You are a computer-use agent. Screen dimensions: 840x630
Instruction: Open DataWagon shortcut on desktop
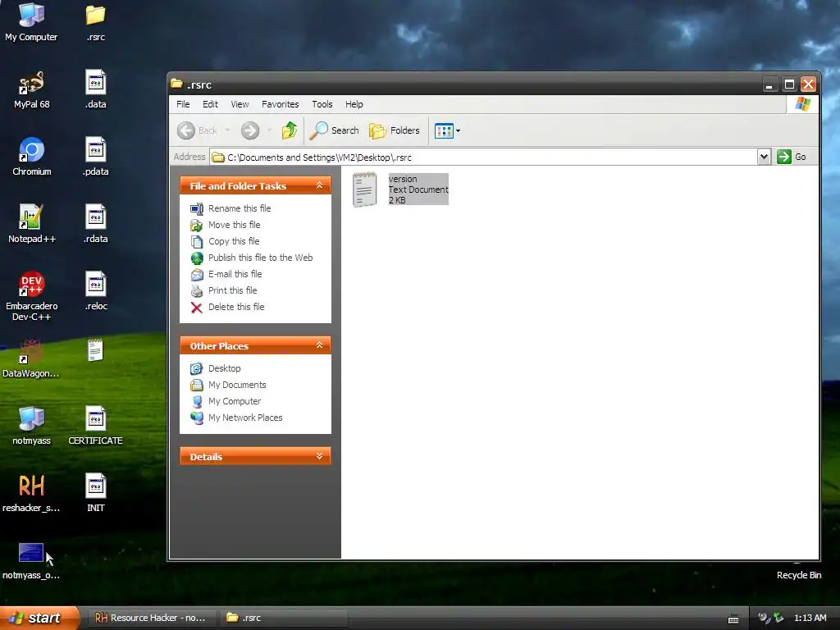click(30, 359)
